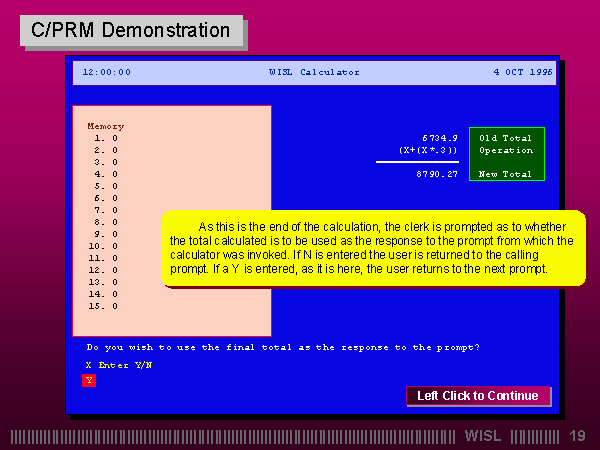Click the yellow explanation callout box
Image resolution: width=600 pixels, height=450 pixels.
point(372,248)
